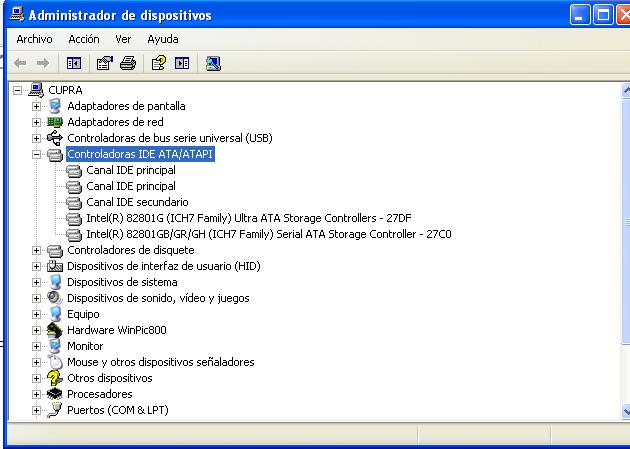Viewport: 630px width, 449px height.
Task: Select the CUPRA computer label
Action: click(65, 90)
